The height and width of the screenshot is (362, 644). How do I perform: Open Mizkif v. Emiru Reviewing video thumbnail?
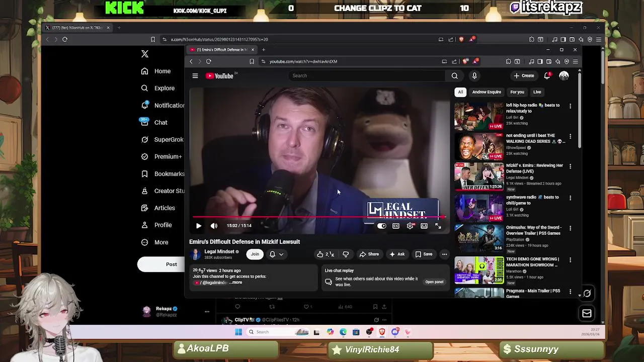(479, 177)
